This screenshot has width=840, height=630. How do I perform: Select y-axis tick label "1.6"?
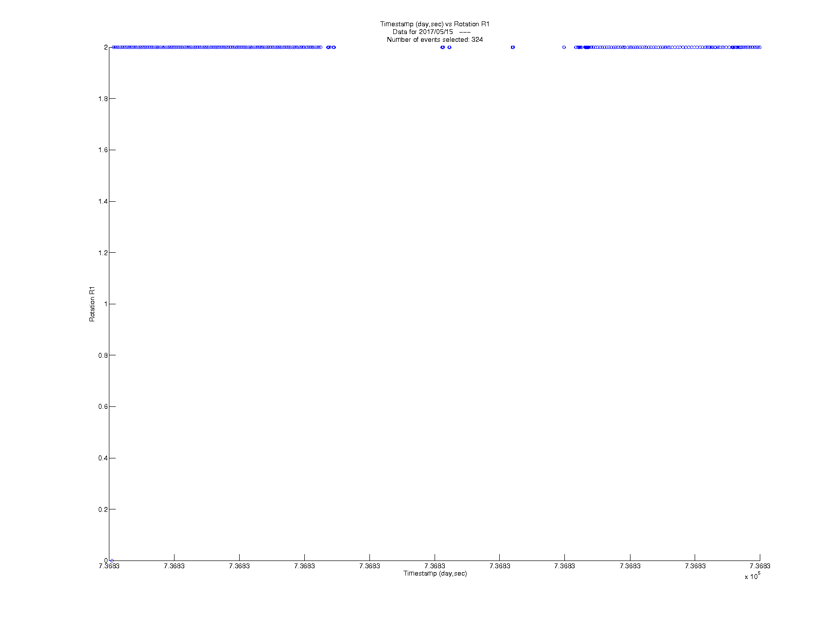pos(103,150)
